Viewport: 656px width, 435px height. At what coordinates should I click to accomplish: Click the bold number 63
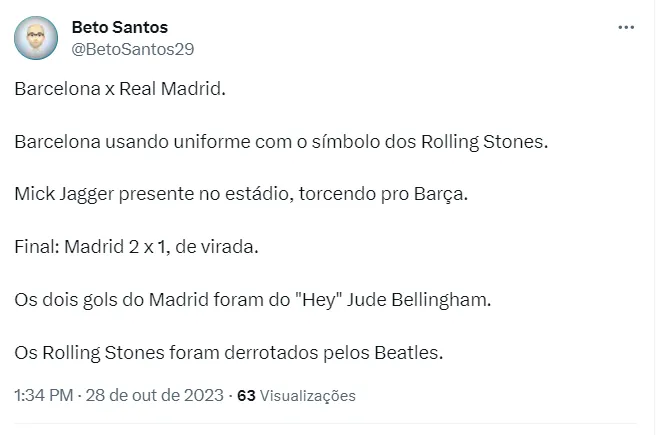(245, 396)
